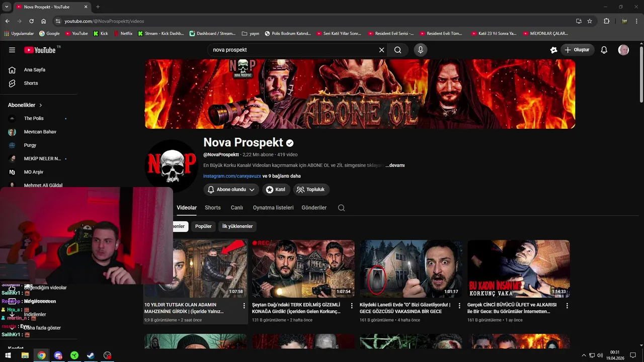Open OBS recording app on taskbar
Image resolution: width=644 pixels, height=362 pixels.
tap(107, 355)
